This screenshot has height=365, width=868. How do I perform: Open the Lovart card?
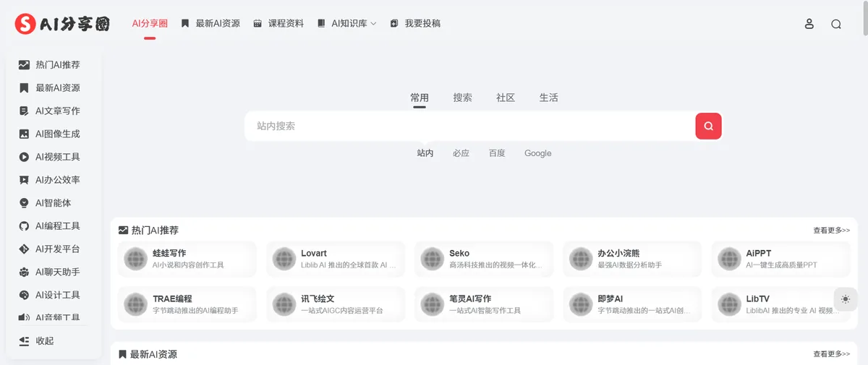tap(336, 259)
